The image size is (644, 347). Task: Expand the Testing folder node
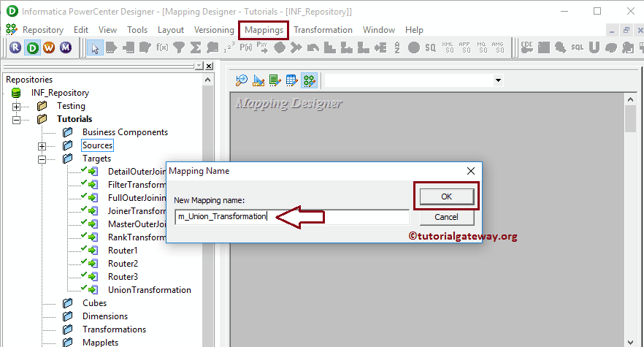tap(16, 107)
